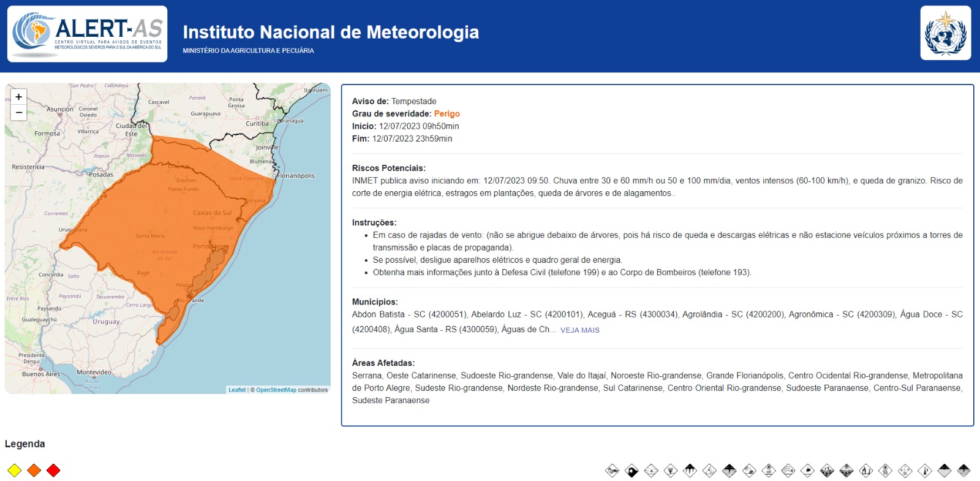Zoom out of the map with minus button
Image resolution: width=980 pixels, height=481 pixels.
click(x=18, y=113)
